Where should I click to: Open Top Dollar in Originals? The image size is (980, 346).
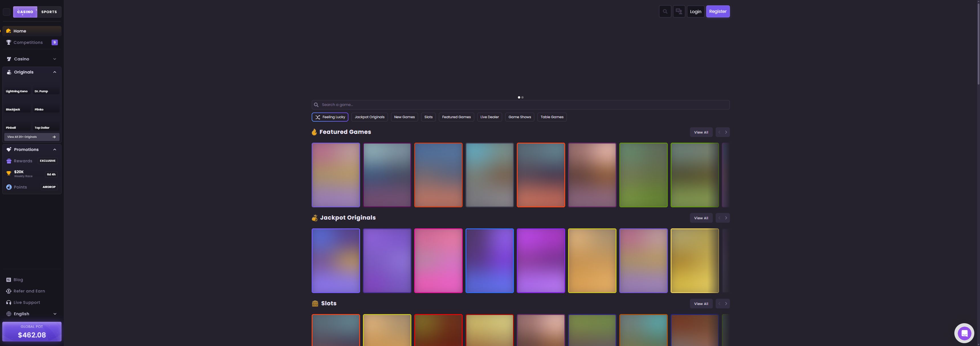(46, 124)
